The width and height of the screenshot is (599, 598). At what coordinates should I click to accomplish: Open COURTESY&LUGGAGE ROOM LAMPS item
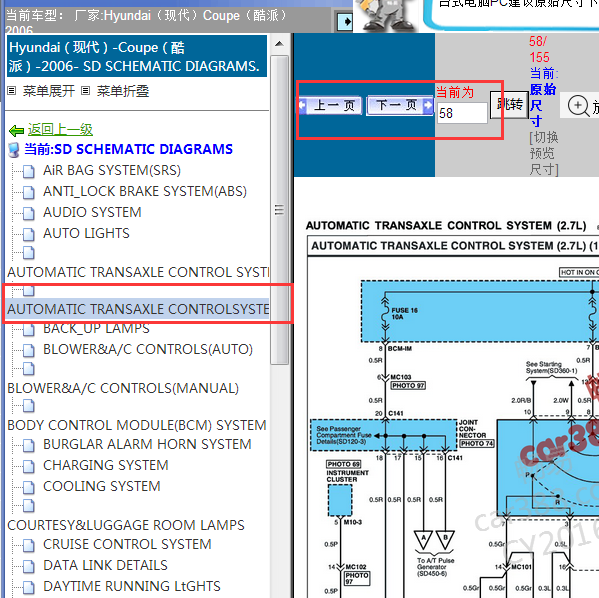click(x=126, y=525)
